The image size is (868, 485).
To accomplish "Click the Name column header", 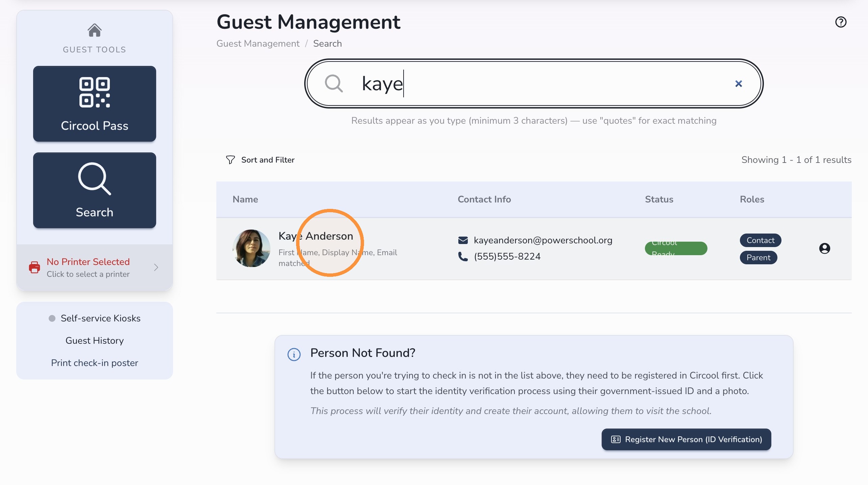I will (x=245, y=199).
